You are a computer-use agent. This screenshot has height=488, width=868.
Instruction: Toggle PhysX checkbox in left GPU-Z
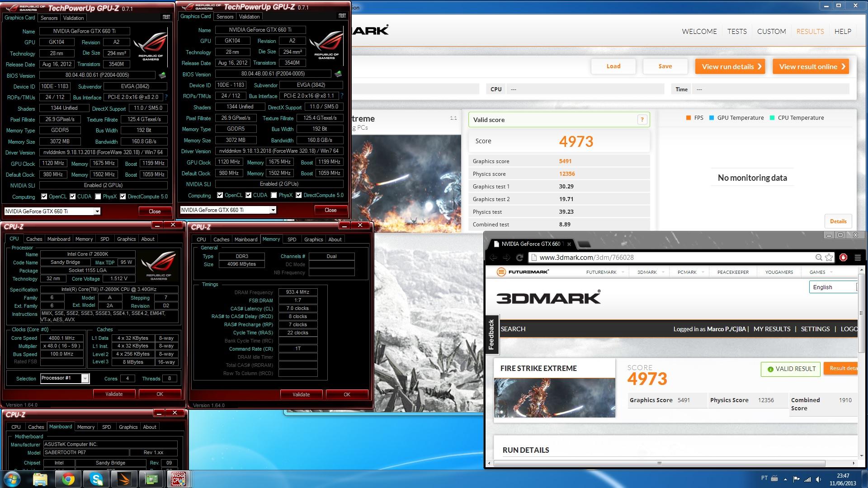[98, 197]
